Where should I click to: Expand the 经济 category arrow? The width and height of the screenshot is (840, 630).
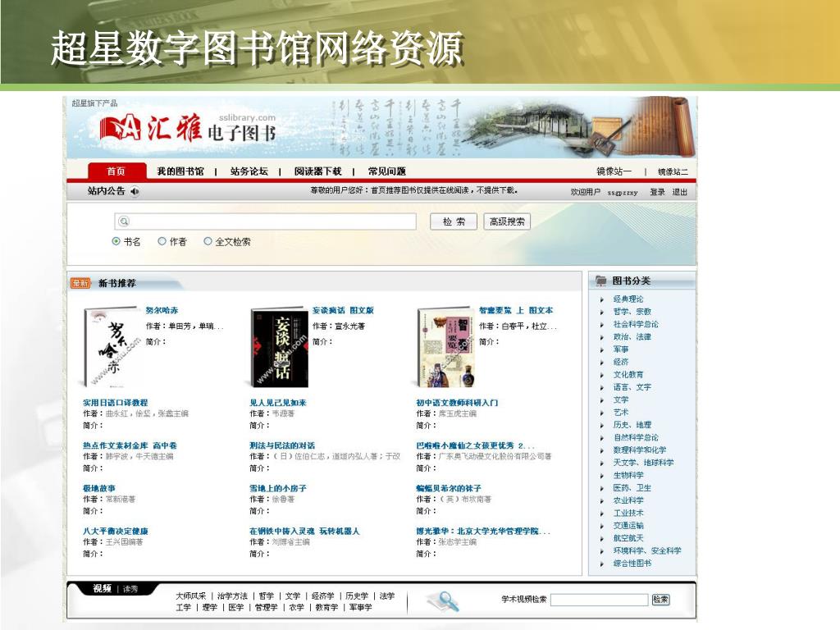[x=602, y=362]
